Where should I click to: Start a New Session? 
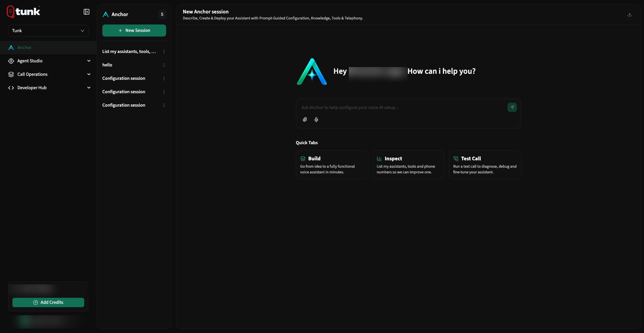pos(134,31)
